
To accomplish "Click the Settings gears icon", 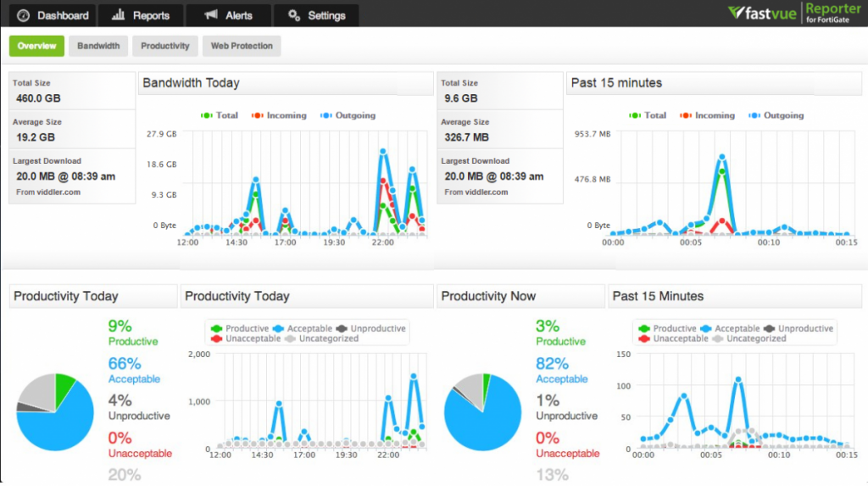I will pyautogui.click(x=294, y=15).
